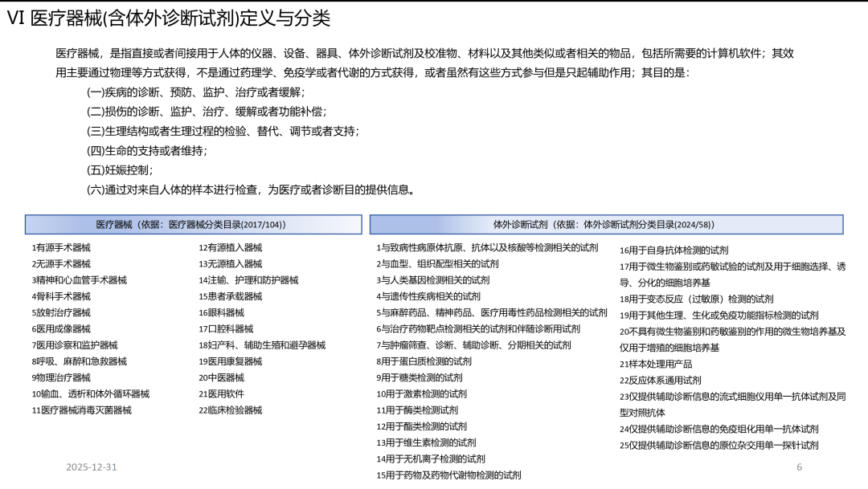
Task: Select definition line (五)妊娠控制
Action: coord(120,170)
